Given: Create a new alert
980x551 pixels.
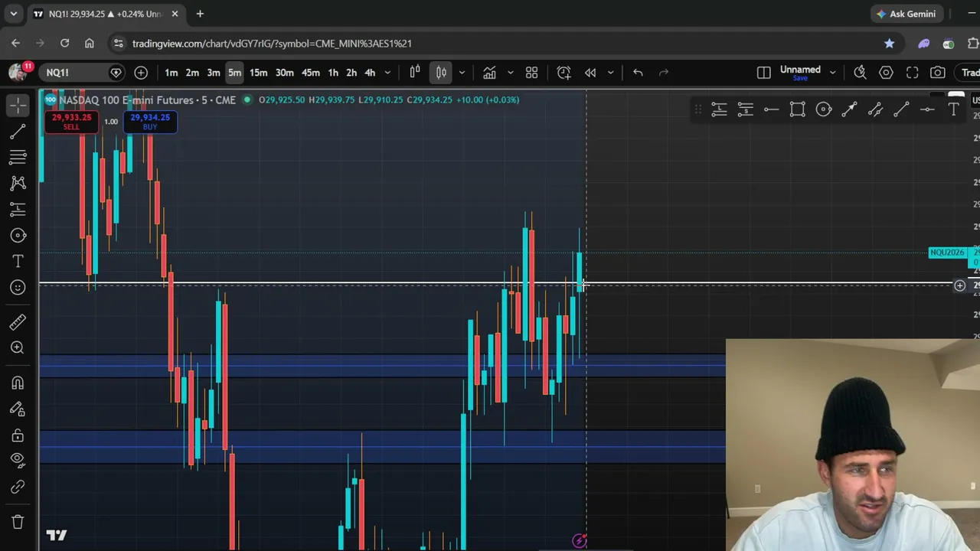Looking at the screenshot, I should 563,73.
